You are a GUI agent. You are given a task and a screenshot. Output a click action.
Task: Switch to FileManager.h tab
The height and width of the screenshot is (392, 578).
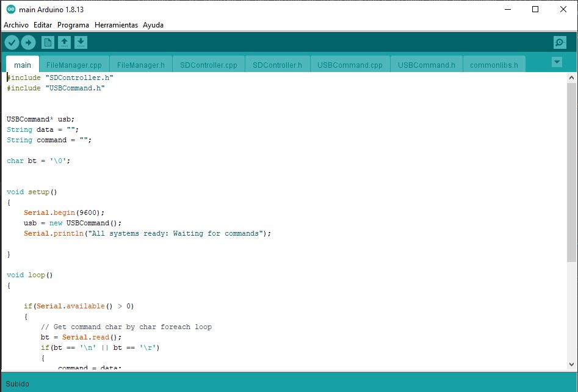click(x=141, y=65)
